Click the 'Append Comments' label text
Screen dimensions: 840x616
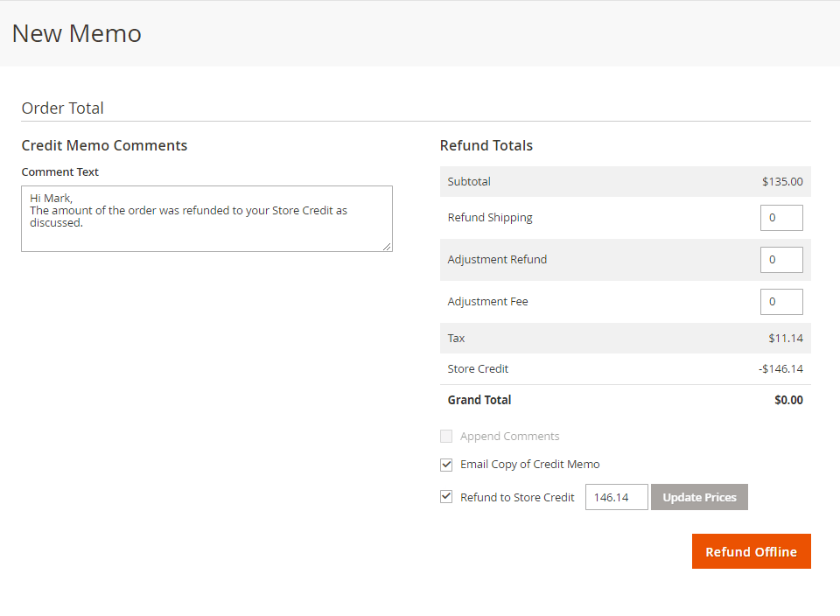click(x=509, y=436)
